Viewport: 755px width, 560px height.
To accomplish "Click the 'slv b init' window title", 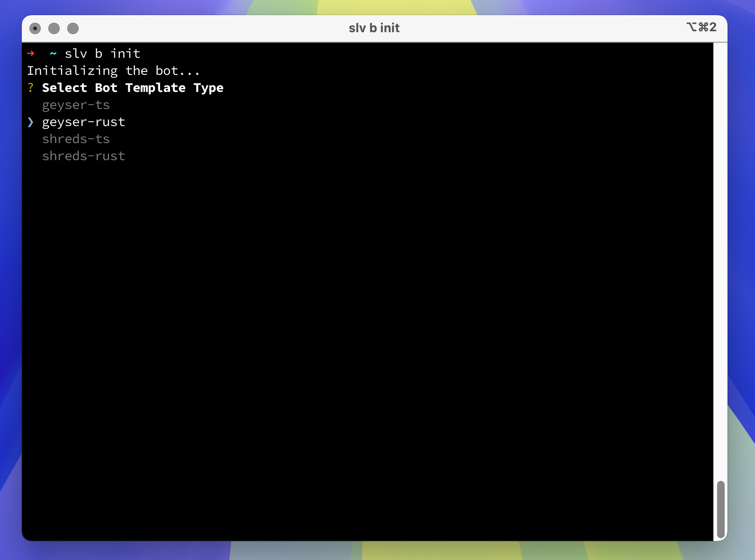I will coord(374,28).
